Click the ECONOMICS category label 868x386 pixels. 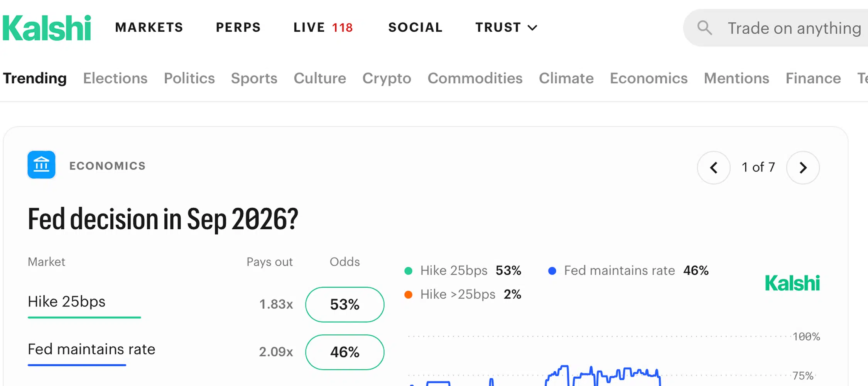[108, 166]
